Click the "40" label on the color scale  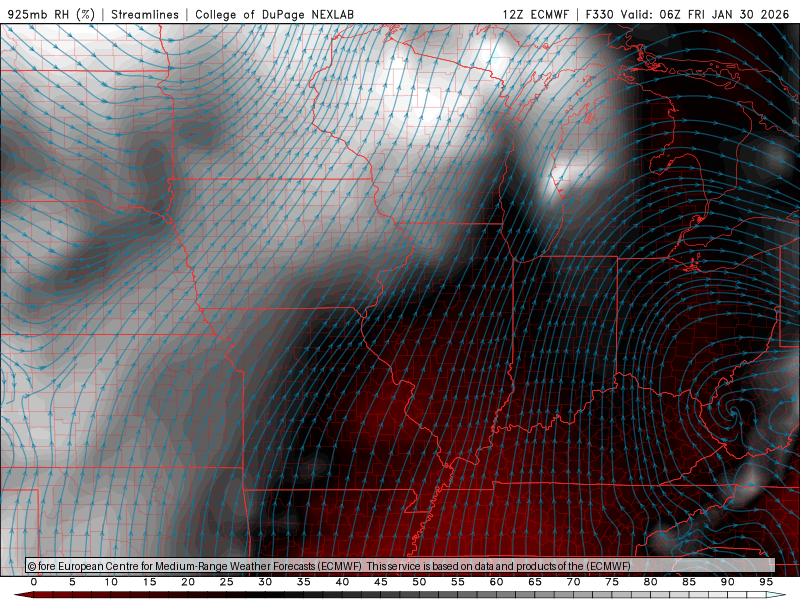click(x=342, y=582)
